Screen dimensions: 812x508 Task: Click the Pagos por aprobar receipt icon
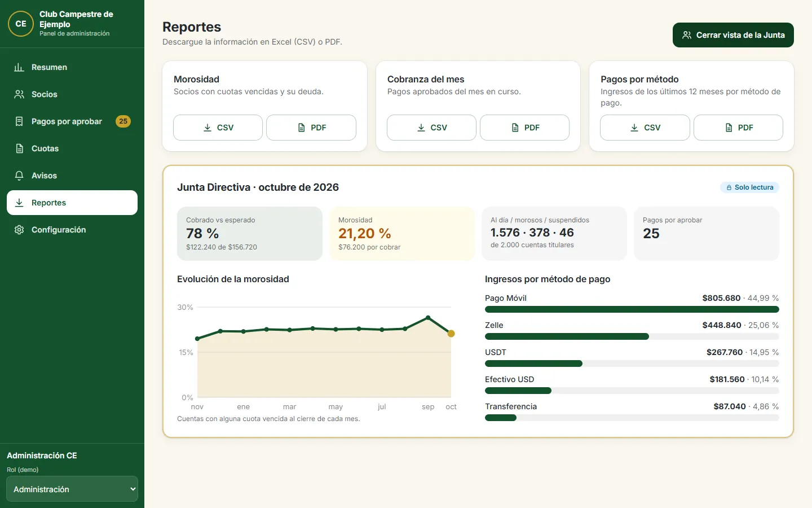click(x=19, y=121)
